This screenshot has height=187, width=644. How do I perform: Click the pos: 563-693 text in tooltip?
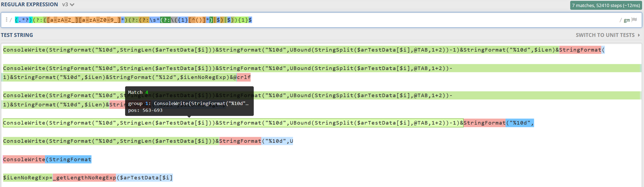coord(145,110)
